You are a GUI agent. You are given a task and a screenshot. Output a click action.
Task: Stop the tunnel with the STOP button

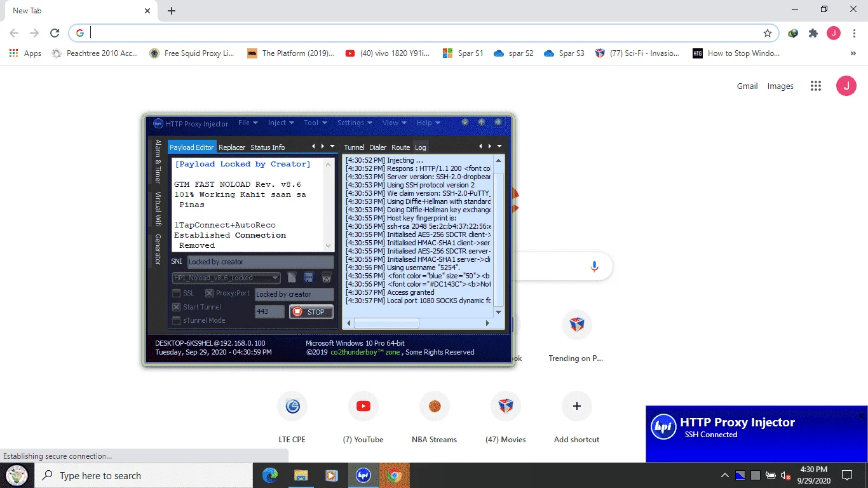click(x=311, y=312)
